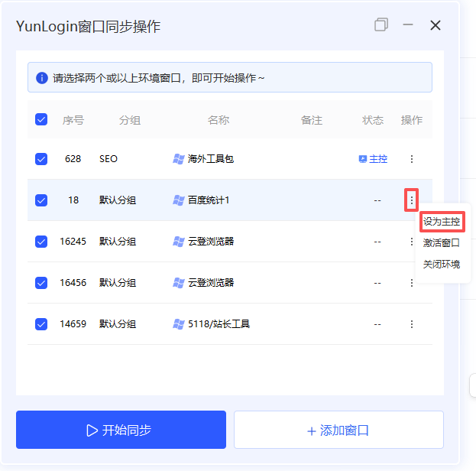
Task: Click serial number 16245
Action: point(73,242)
